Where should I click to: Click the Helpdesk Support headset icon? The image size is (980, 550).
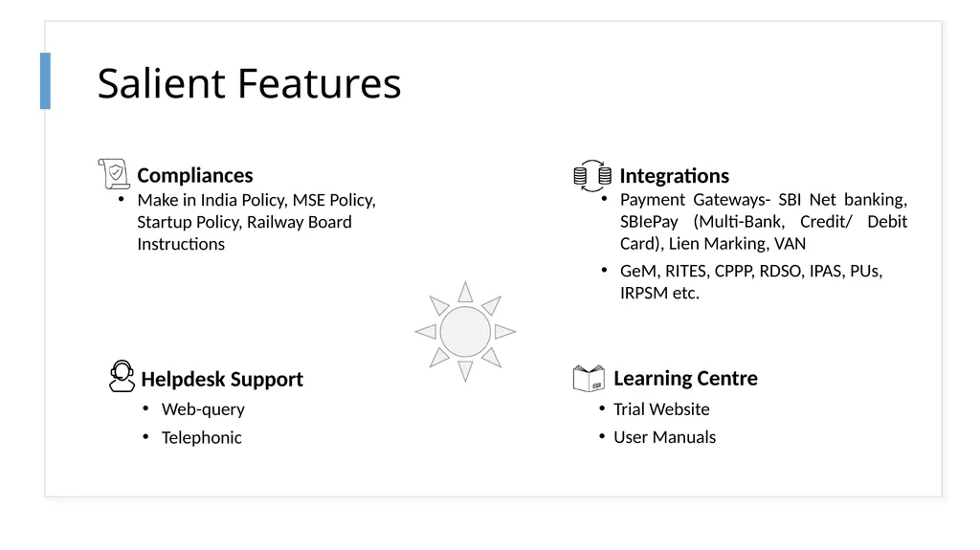click(x=122, y=376)
